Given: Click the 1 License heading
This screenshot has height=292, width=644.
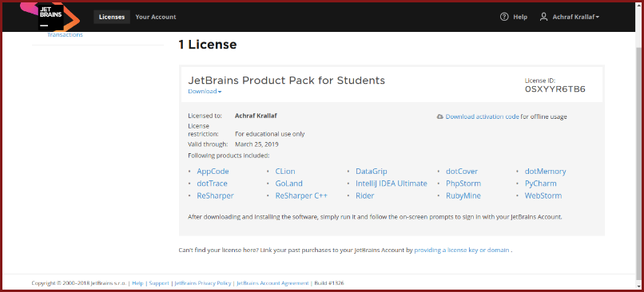Looking at the screenshot, I should (208, 45).
